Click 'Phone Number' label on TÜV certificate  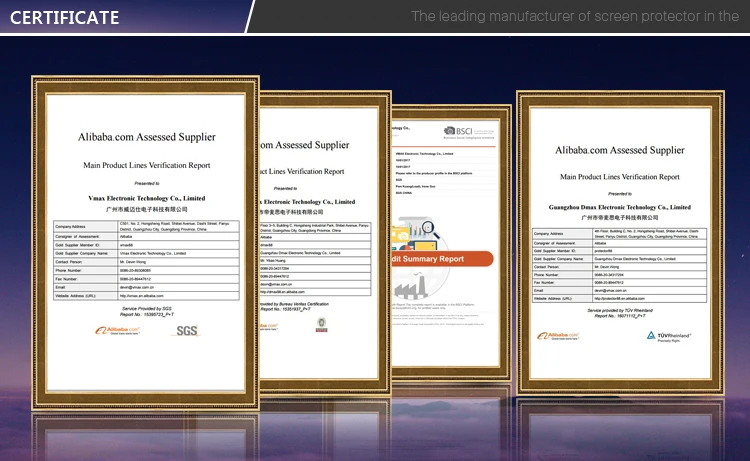point(546,275)
